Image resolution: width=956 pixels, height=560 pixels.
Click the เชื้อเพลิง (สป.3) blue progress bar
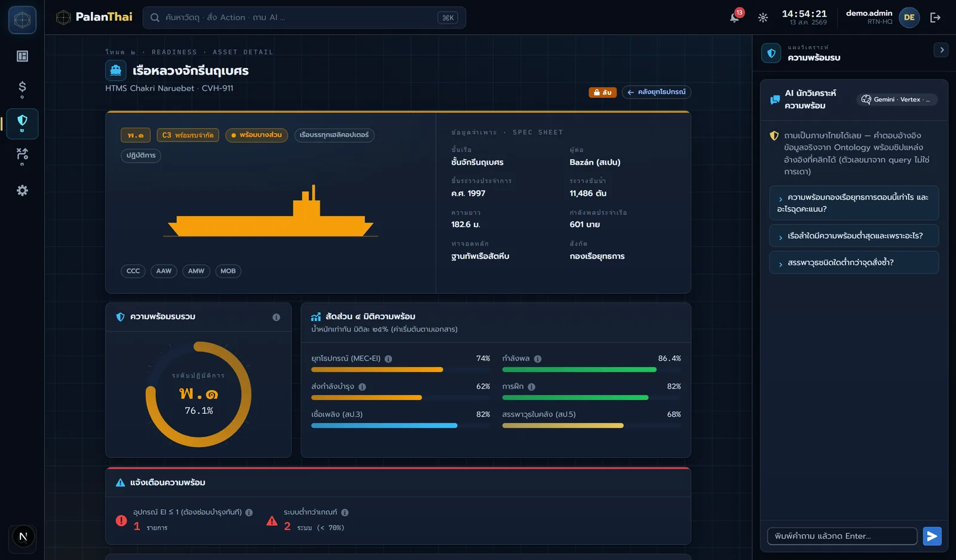[x=384, y=426]
